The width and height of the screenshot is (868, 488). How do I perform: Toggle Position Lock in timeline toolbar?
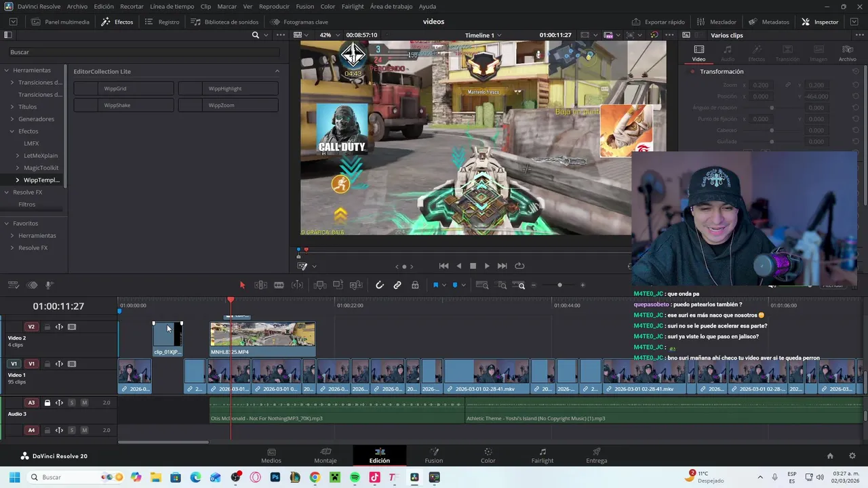[x=415, y=285]
